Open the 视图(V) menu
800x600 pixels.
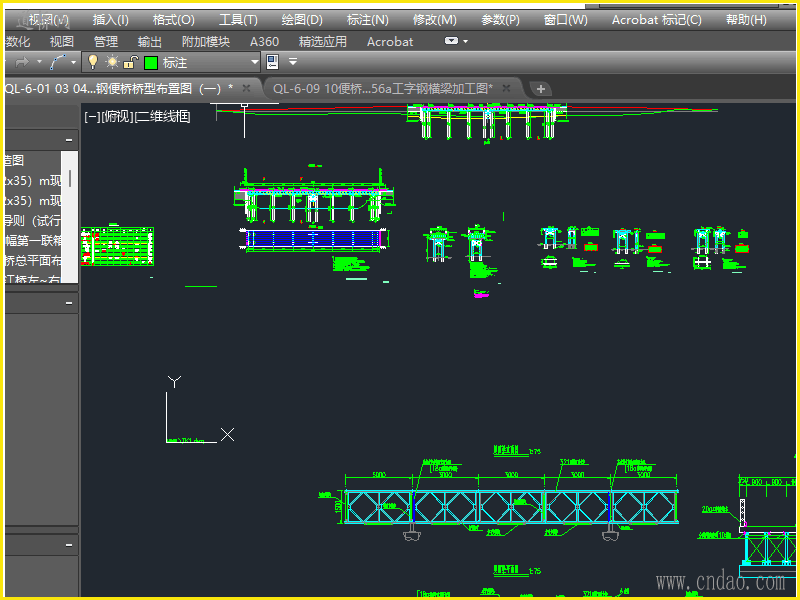click(48, 20)
